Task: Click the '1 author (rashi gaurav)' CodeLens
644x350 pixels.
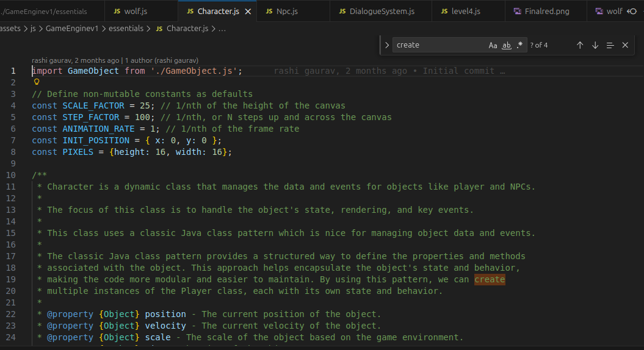Action: click(x=162, y=60)
